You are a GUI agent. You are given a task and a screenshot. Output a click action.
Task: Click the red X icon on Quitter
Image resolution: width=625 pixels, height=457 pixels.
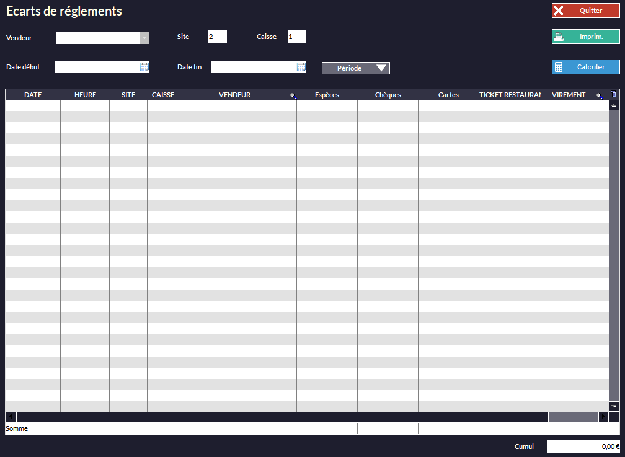pyautogui.click(x=559, y=11)
